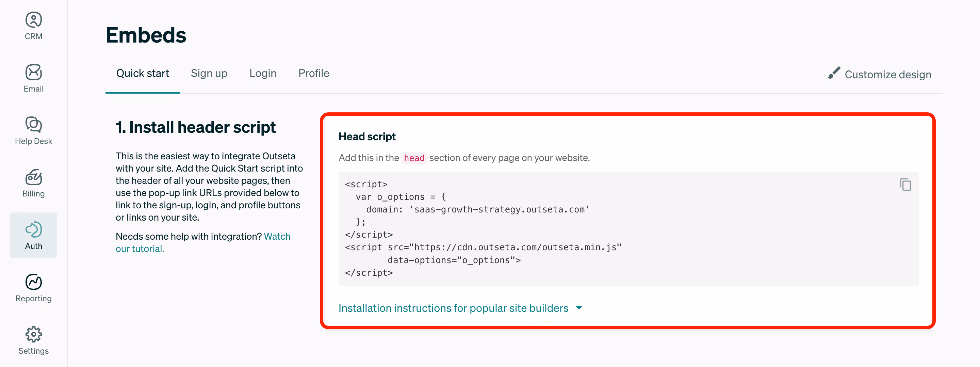The height and width of the screenshot is (367, 980).
Task: Click the Customize design link
Action: tap(888, 74)
